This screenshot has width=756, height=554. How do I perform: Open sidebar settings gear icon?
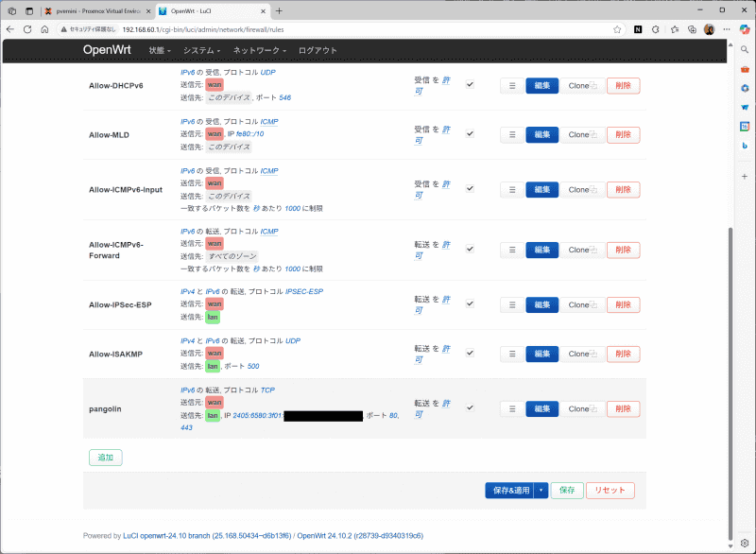(x=745, y=543)
